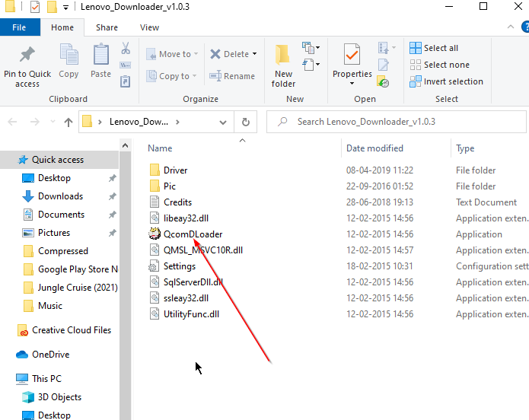Select Quick access in navigation pane

[59, 160]
